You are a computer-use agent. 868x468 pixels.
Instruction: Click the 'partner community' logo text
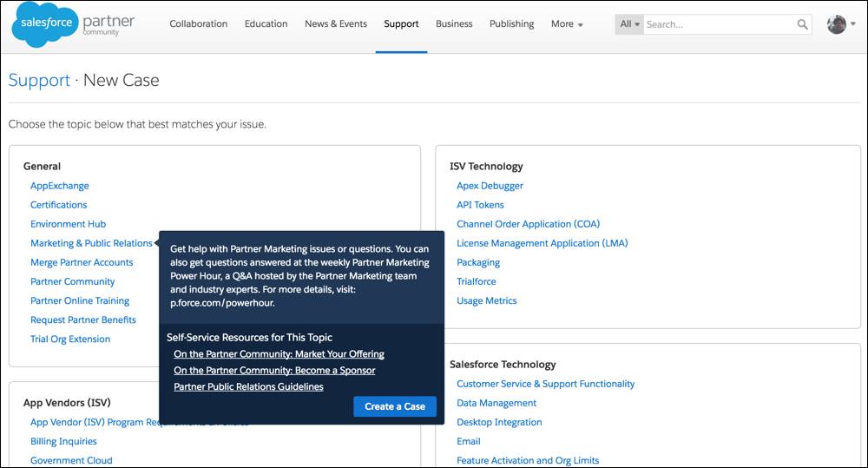click(x=108, y=24)
